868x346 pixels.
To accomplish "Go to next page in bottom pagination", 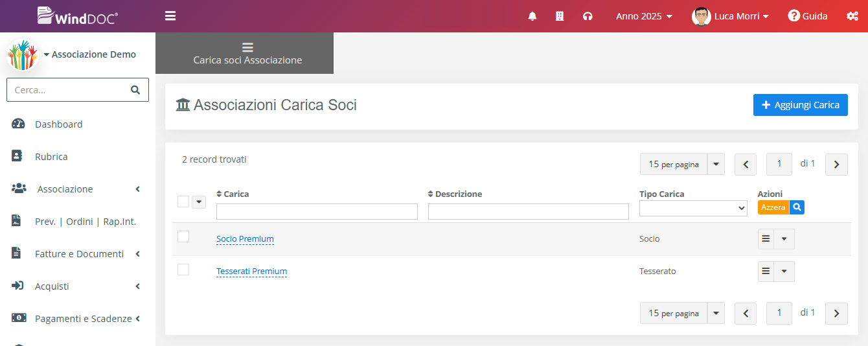I will [836, 314].
